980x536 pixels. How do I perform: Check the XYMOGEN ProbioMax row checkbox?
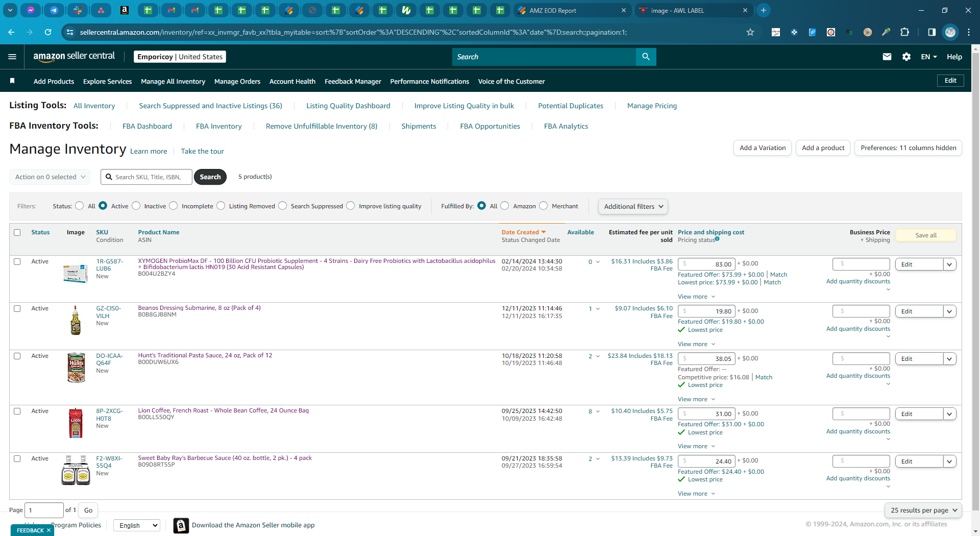pos(17,261)
